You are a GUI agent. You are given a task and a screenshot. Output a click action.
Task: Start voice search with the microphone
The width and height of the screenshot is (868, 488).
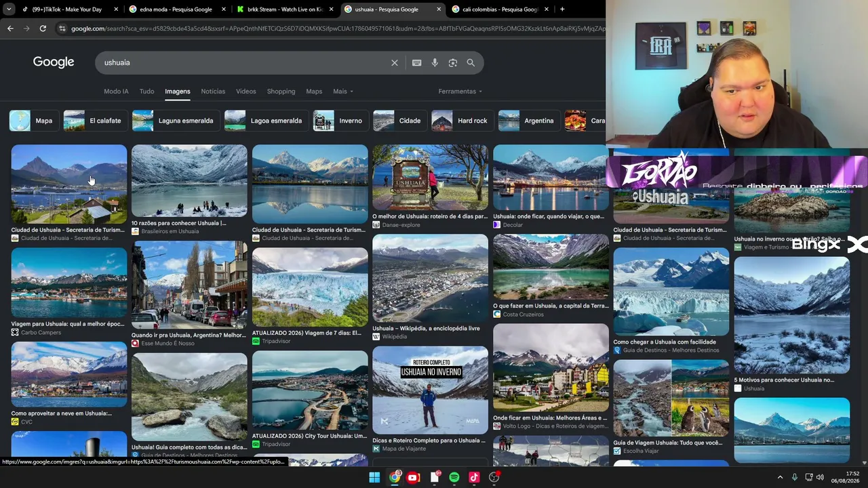tap(435, 63)
